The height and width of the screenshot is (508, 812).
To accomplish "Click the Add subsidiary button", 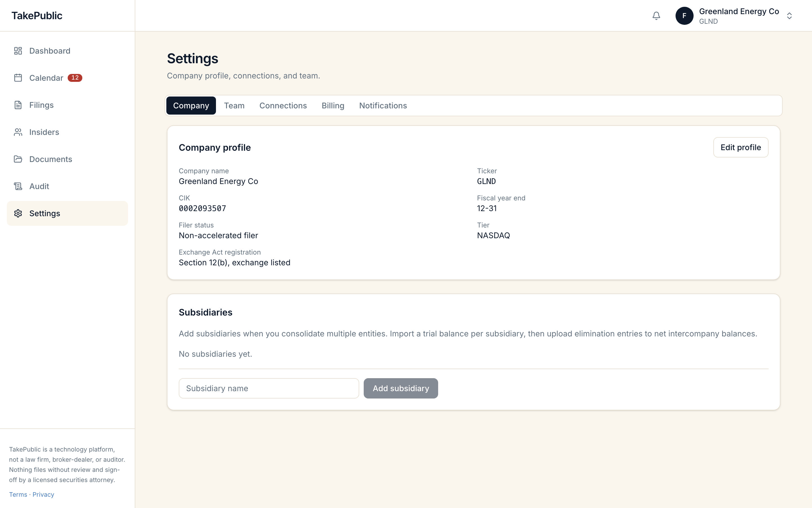I will (x=401, y=388).
